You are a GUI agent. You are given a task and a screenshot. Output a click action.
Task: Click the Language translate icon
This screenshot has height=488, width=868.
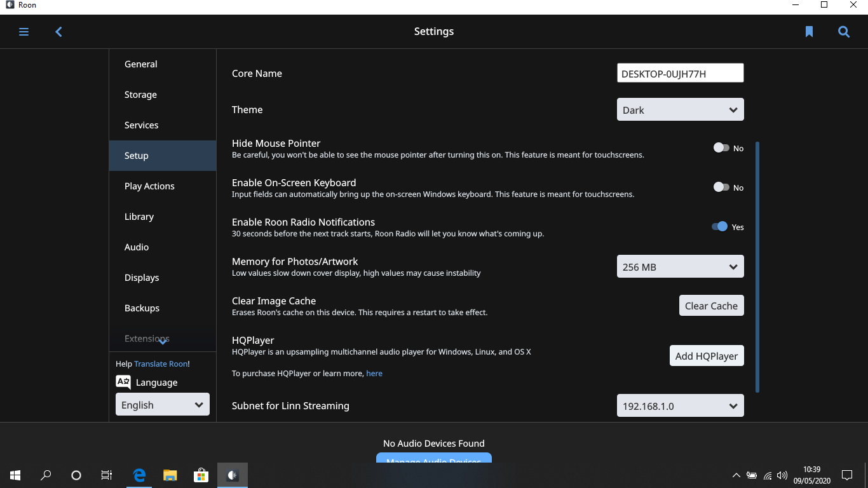[123, 382]
